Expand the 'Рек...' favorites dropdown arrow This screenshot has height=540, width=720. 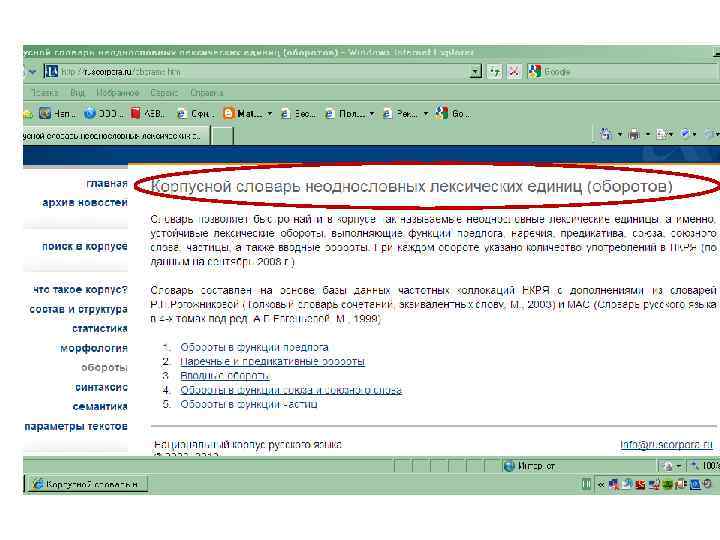426,113
